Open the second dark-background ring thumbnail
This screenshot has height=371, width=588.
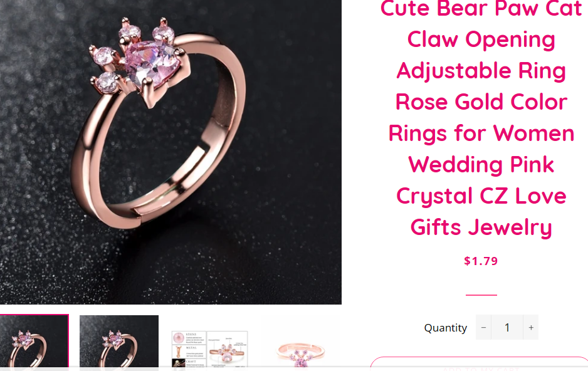click(x=119, y=342)
